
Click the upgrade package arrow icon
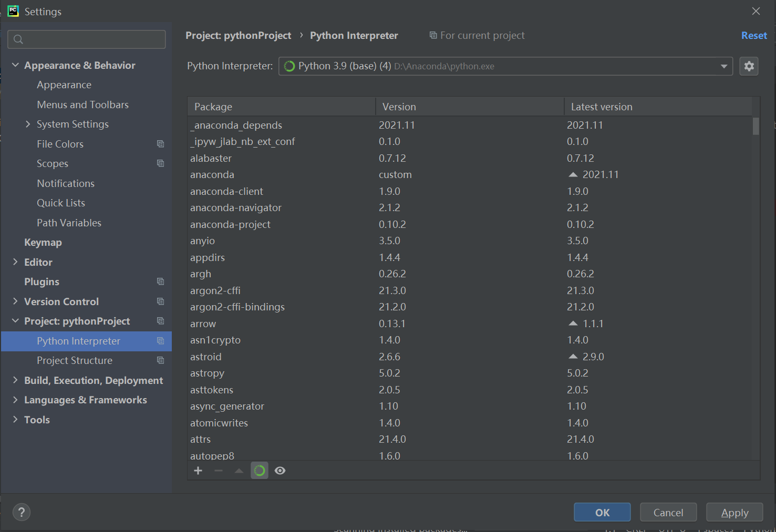tap(239, 471)
